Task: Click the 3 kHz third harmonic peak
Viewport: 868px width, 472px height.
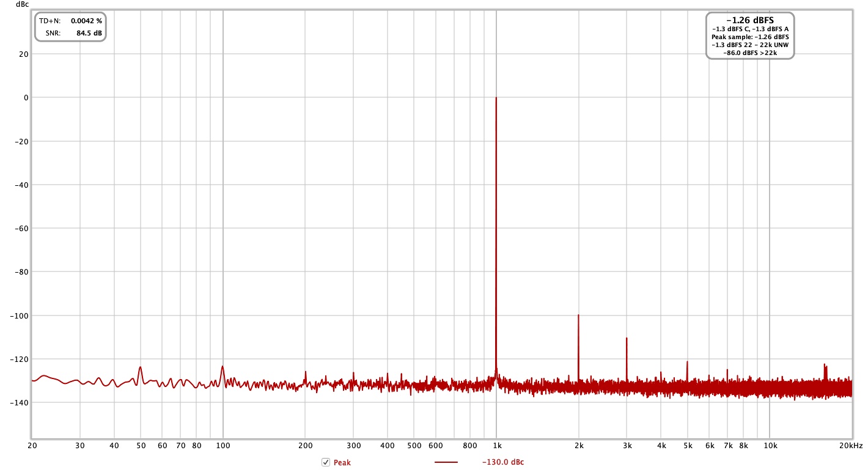Action: pos(627,338)
